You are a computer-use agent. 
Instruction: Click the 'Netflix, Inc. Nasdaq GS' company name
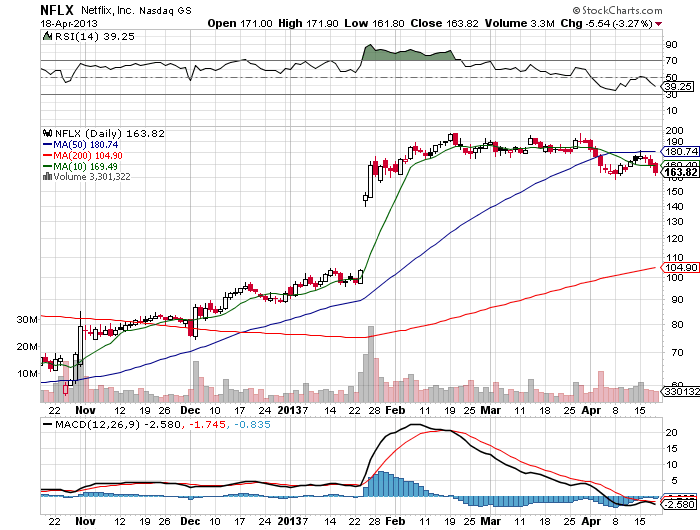click(136, 10)
